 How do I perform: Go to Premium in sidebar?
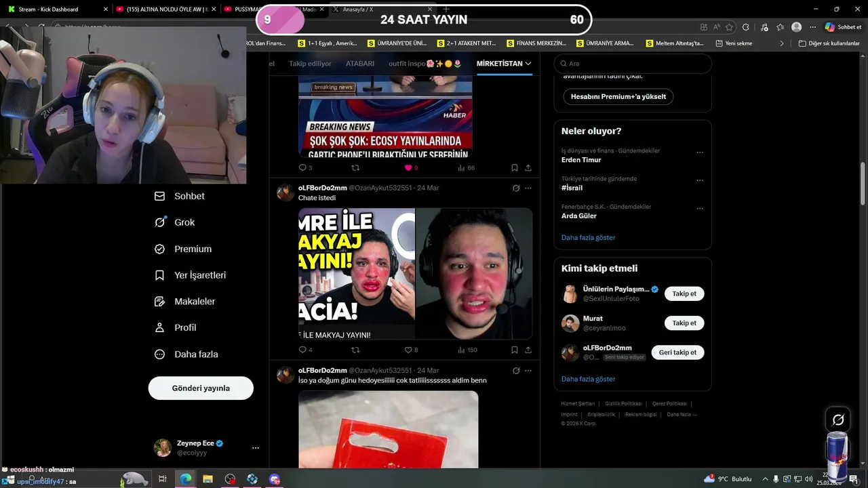click(x=183, y=249)
